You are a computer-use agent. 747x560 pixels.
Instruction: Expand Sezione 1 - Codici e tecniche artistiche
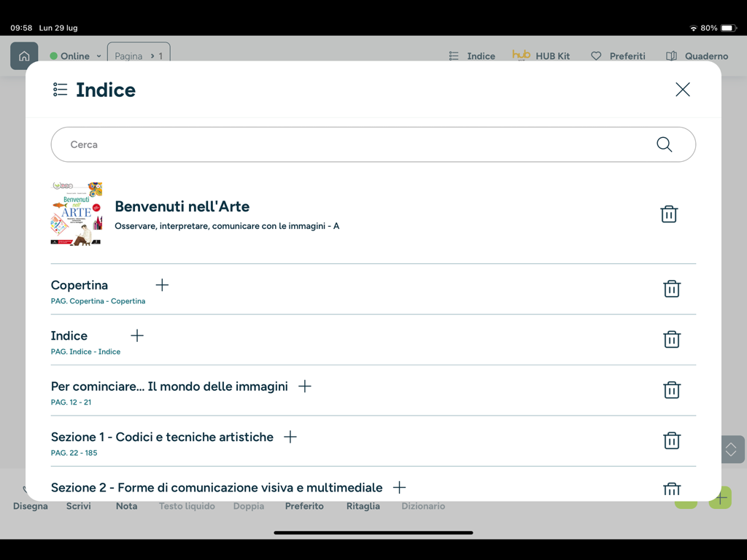point(290,437)
